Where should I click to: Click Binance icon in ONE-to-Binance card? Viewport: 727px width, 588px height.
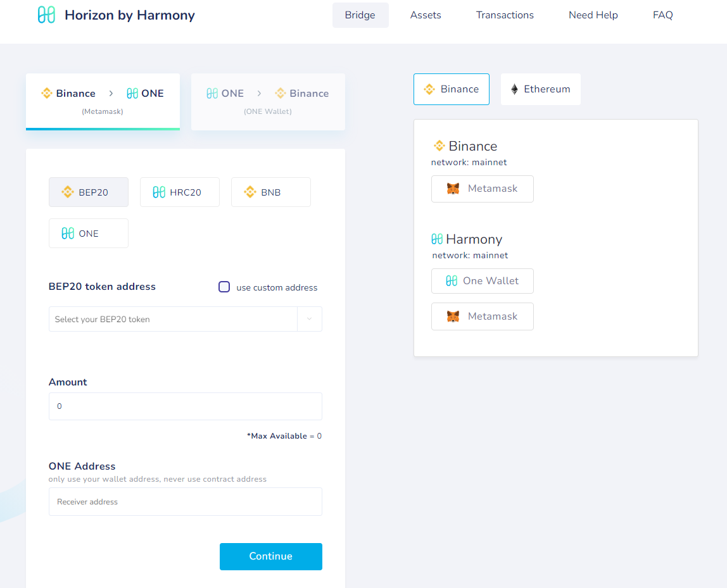pyautogui.click(x=281, y=93)
